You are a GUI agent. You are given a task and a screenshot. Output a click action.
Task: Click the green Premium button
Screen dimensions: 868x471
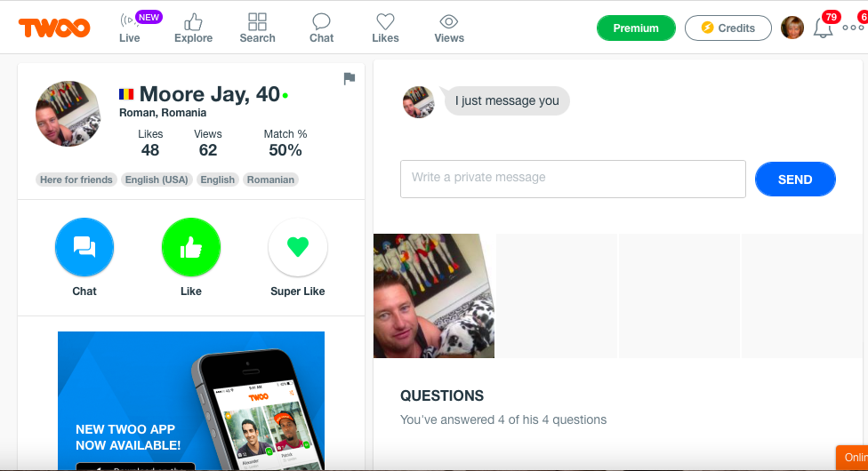point(636,28)
